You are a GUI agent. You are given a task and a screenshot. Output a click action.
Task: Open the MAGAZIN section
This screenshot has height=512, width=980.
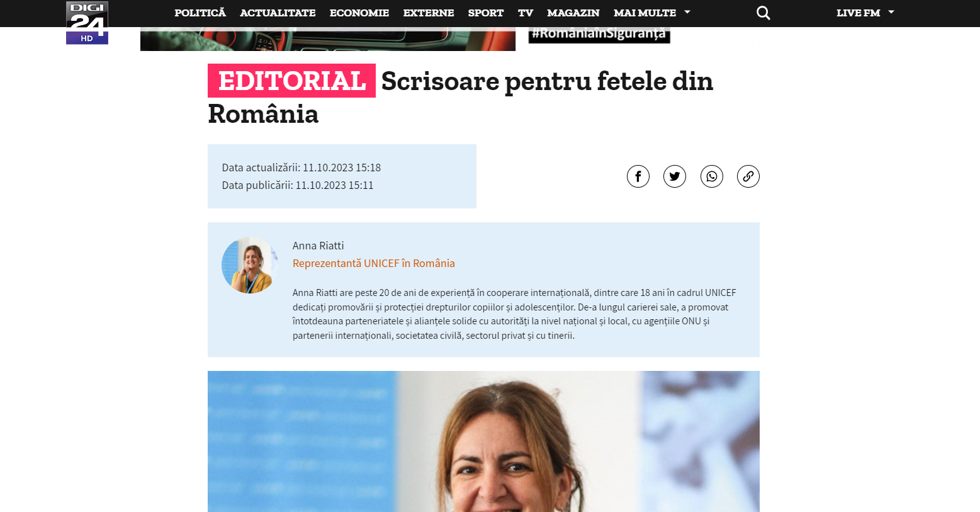tap(573, 13)
